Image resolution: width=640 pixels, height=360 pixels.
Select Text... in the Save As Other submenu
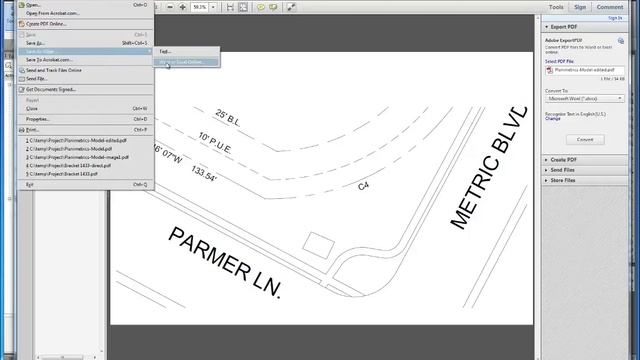point(187,51)
